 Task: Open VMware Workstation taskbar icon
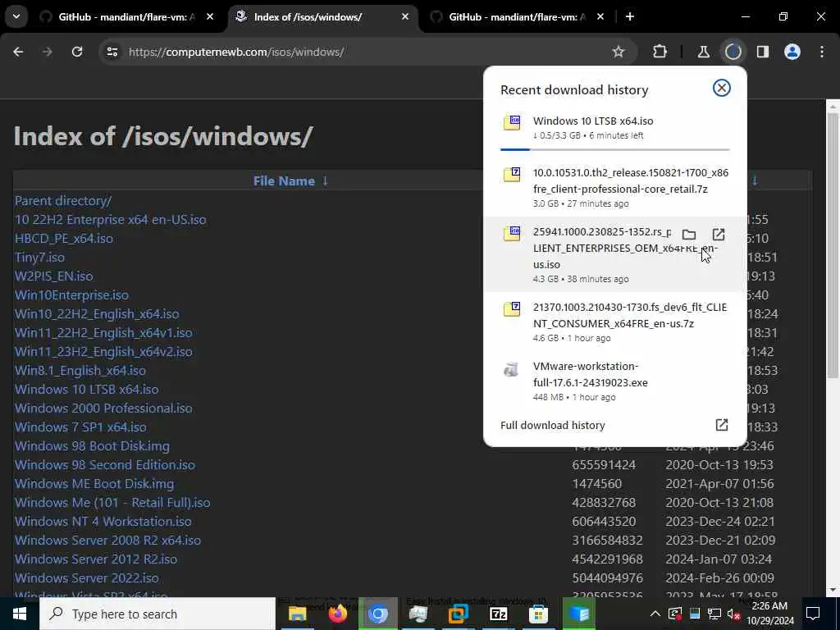[x=458, y=614]
